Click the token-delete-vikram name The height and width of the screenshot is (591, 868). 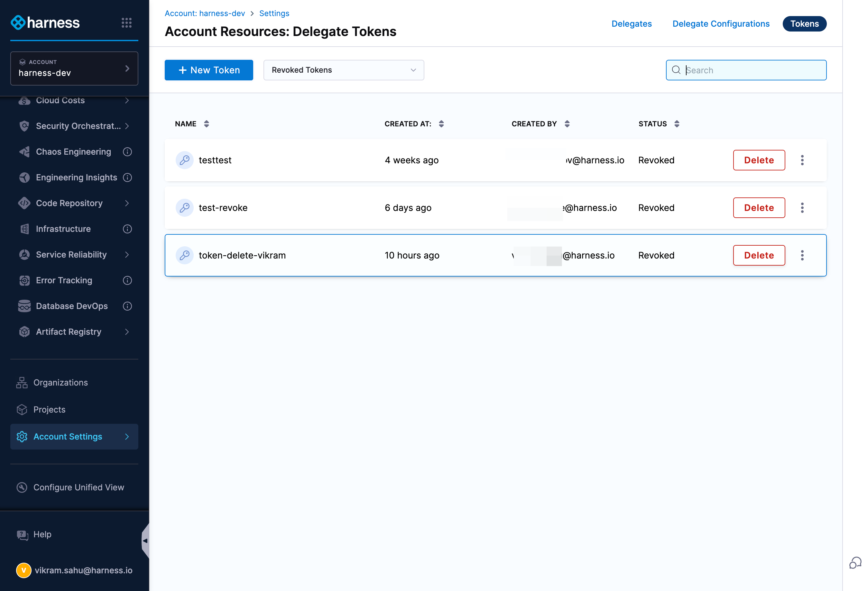click(242, 255)
